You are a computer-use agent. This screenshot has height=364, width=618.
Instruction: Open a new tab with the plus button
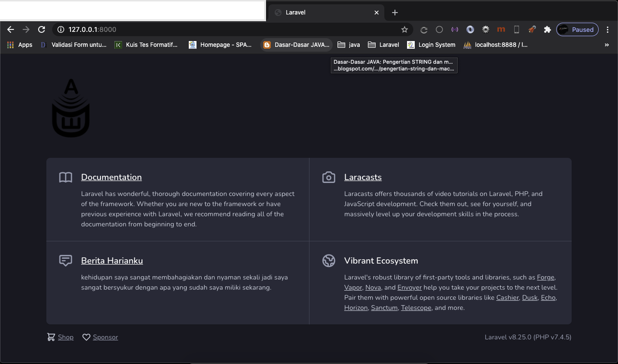point(395,13)
